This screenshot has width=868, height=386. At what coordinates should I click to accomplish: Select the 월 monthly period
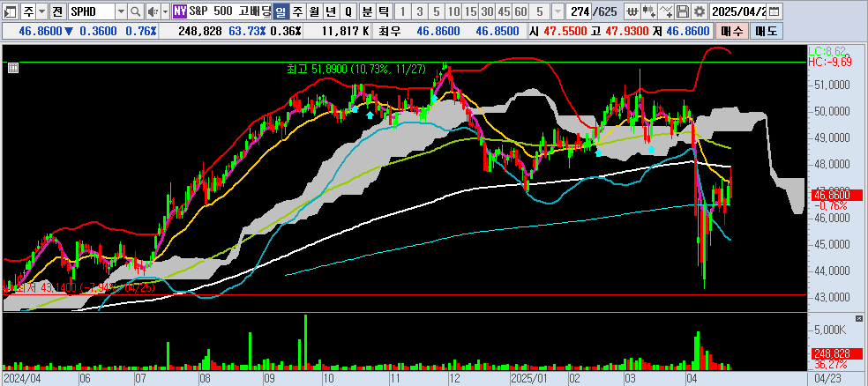click(x=314, y=11)
